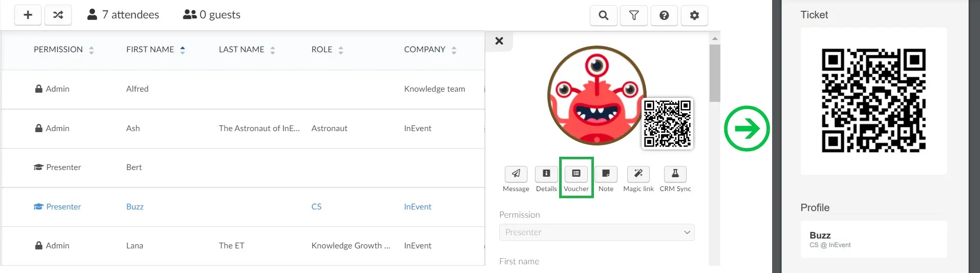Open the Voucher icon
This screenshot has height=273, width=980.
click(x=576, y=174)
